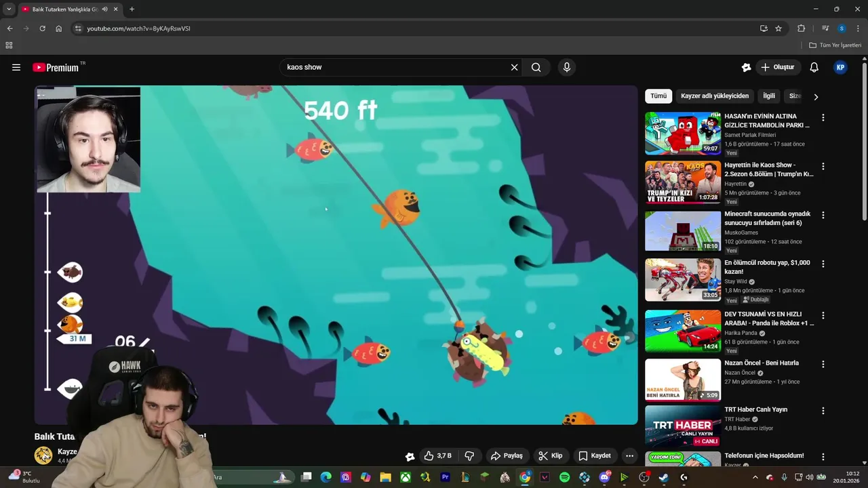The width and height of the screenshot is (868, 488).
Task: Open Premiere Pro from the taskbar
Action: 446,477
